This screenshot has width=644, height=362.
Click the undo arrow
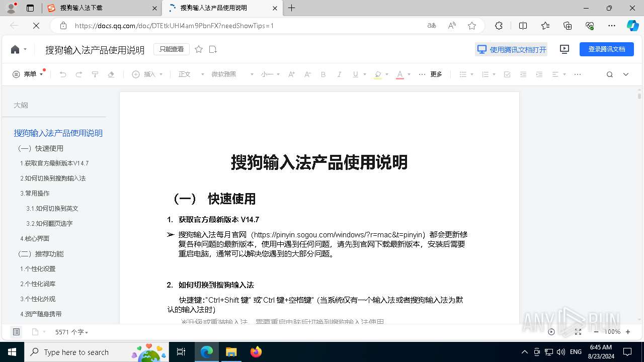pyautogui.click(x=63, y=74)
